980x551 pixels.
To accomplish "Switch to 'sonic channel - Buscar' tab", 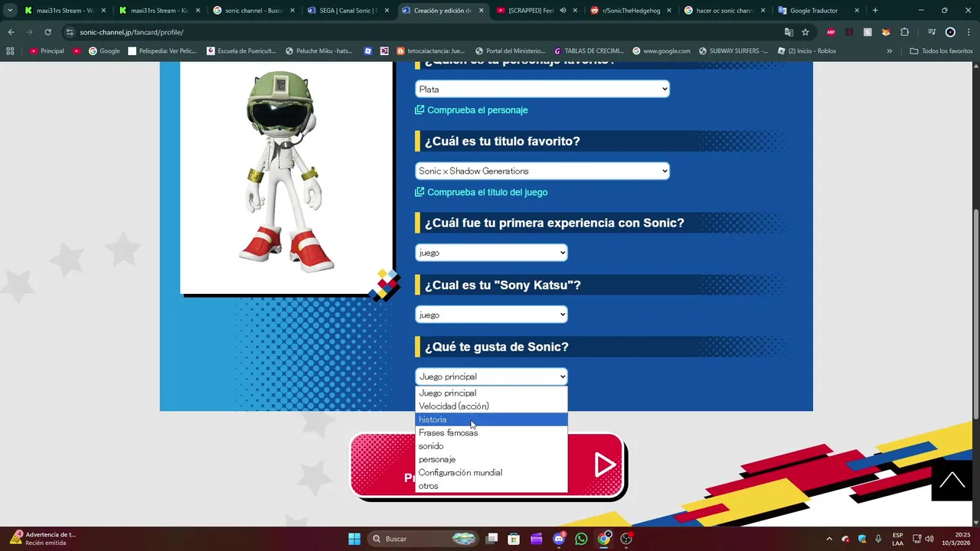I will 252,11.
